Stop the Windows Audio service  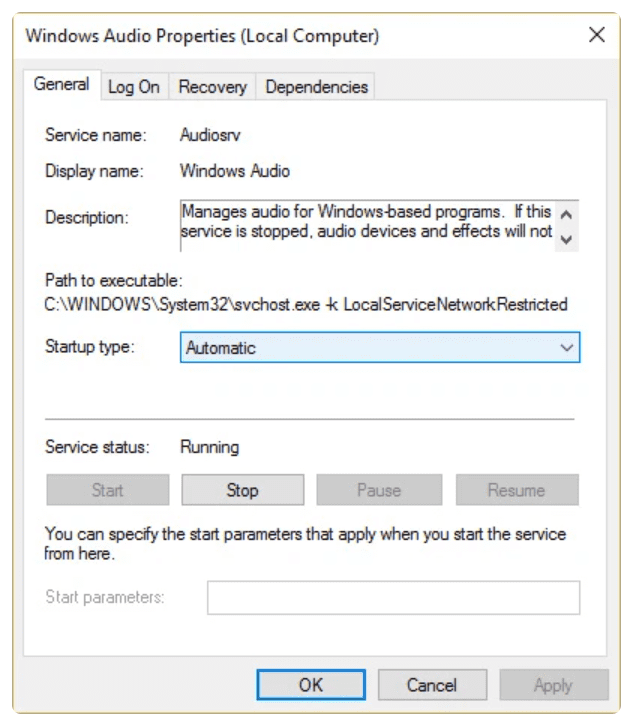[242, 490]
